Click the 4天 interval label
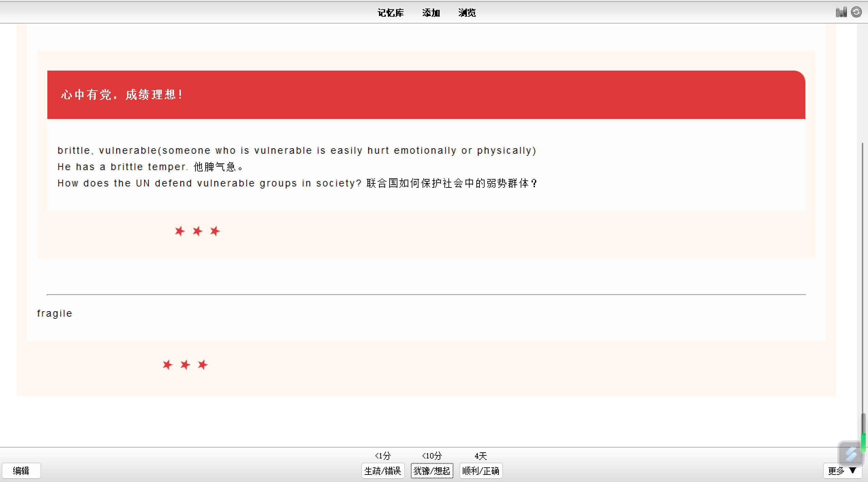Image resolution: width=868 pixels, height=482 pixels. (x=481, y=456)
